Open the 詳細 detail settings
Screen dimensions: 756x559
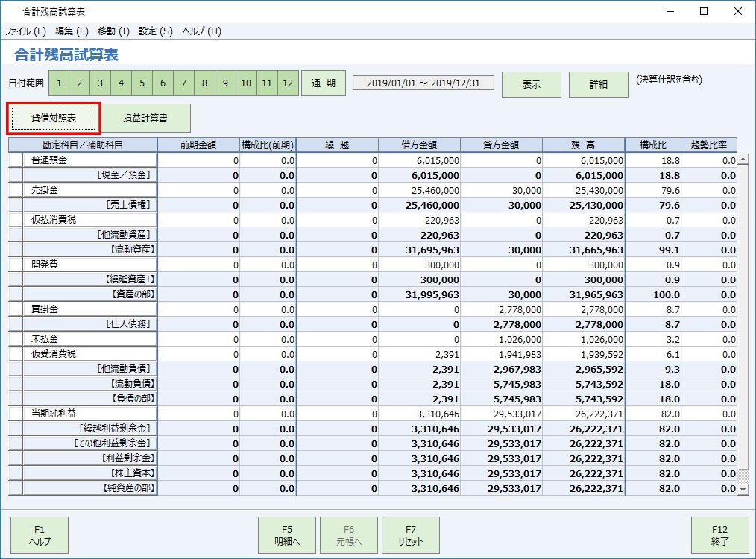(x=597, y=84)
